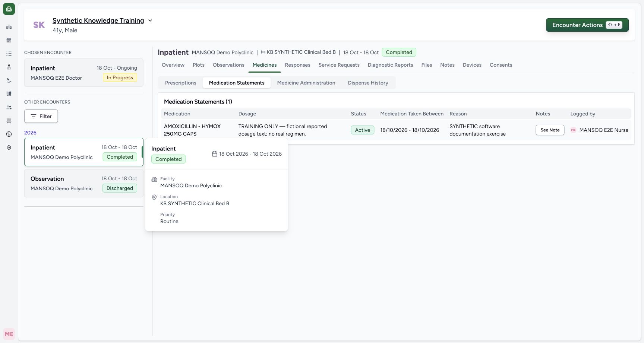The image size is (644, 343).
Task: Click the In Progress status badge
Action: click(x=120, y=77)
